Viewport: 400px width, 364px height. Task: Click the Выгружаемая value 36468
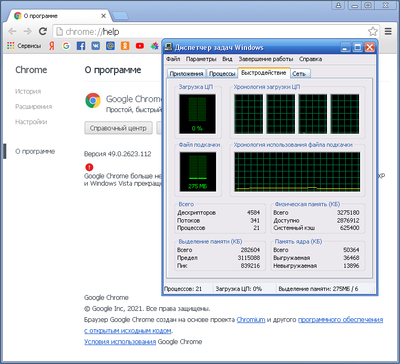click(351, 258)
